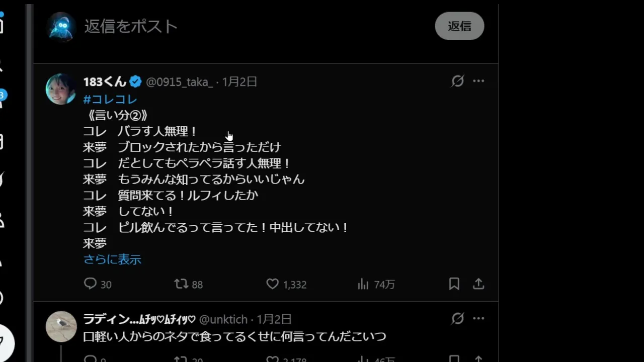
Task: Click the 返信 button
Action: [x=459, y=26]
